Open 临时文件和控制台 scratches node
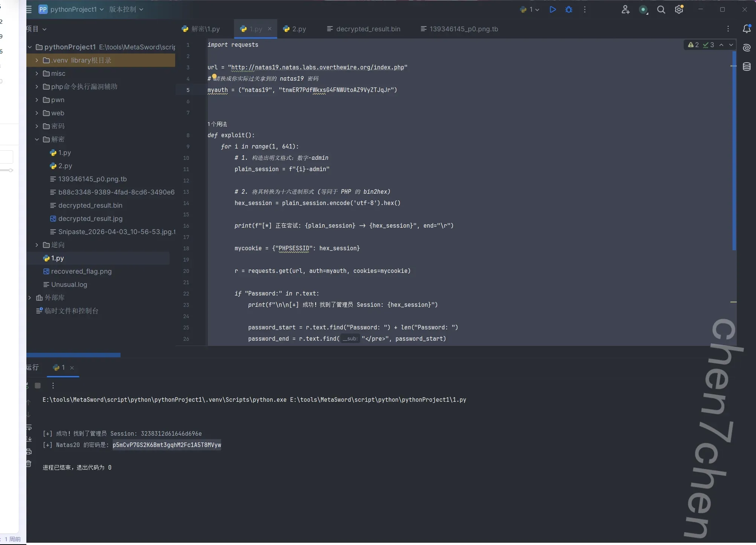This screenshot has width=756, height=545. pos(67,311)
